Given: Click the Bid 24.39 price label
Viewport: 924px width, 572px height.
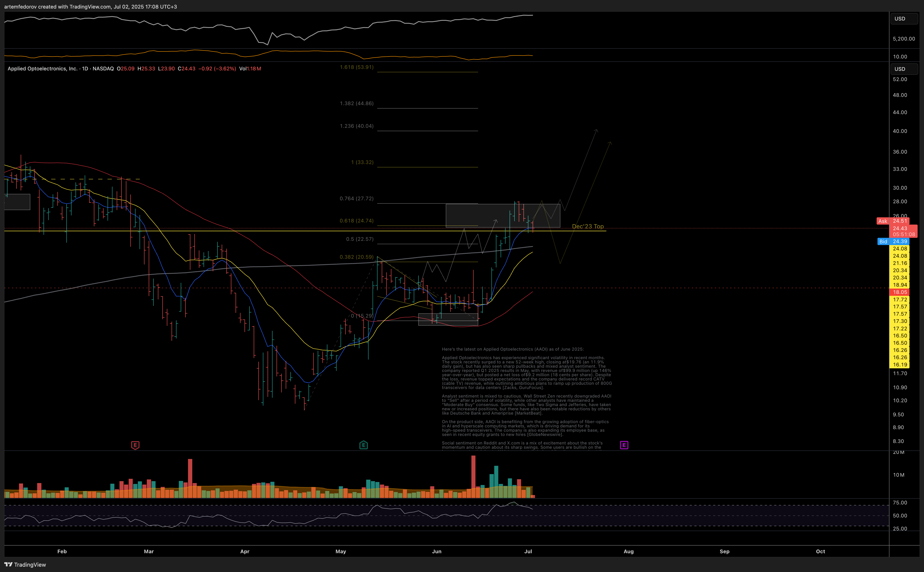Looking at the screenshot, I should tap(893, 241).
